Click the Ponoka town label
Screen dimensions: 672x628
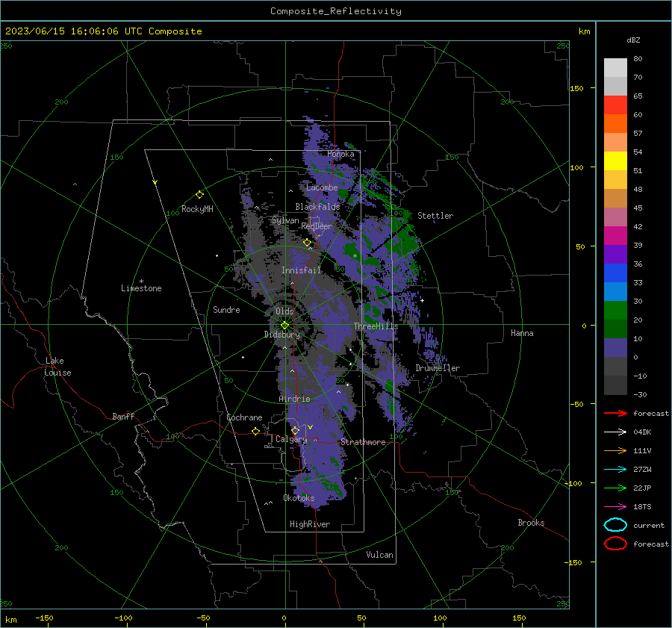[340, 154]
